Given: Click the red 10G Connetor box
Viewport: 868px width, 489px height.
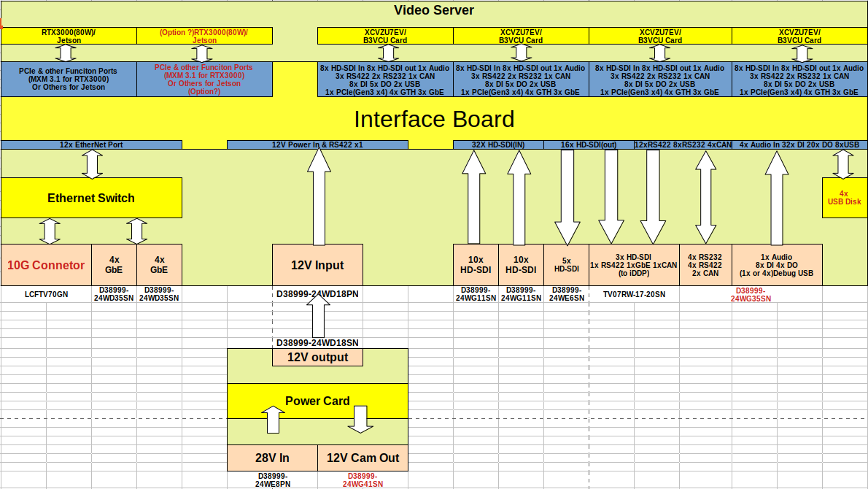Looking at the screenshot, I should [x=46, y=265].
